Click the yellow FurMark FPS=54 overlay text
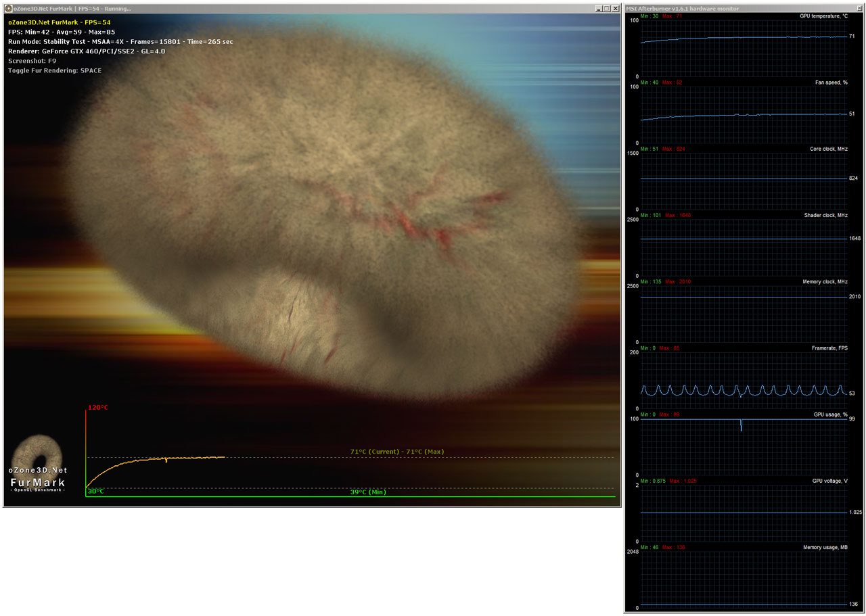866x616 pixels. pos(60,22)
